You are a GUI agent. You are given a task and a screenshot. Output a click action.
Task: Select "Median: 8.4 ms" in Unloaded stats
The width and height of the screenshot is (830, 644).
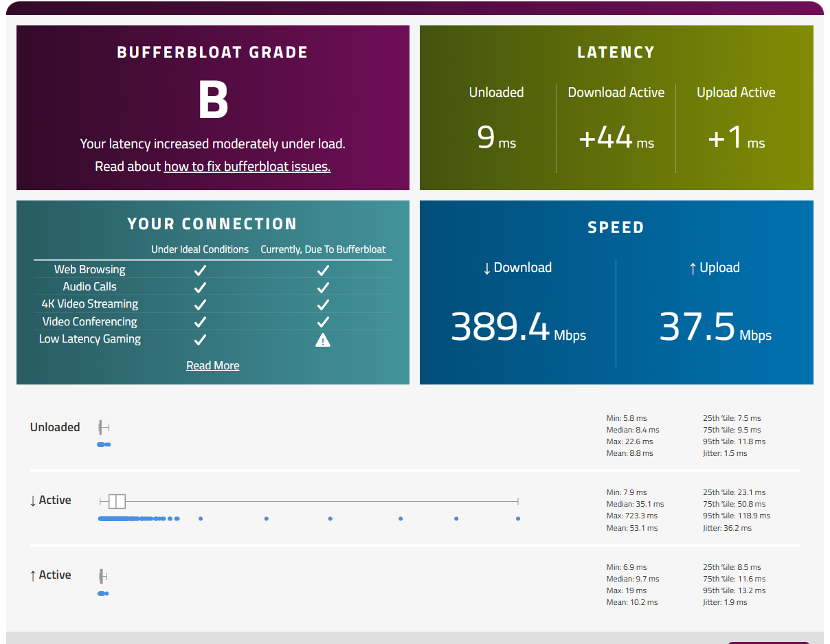click(x=633, y=430)
